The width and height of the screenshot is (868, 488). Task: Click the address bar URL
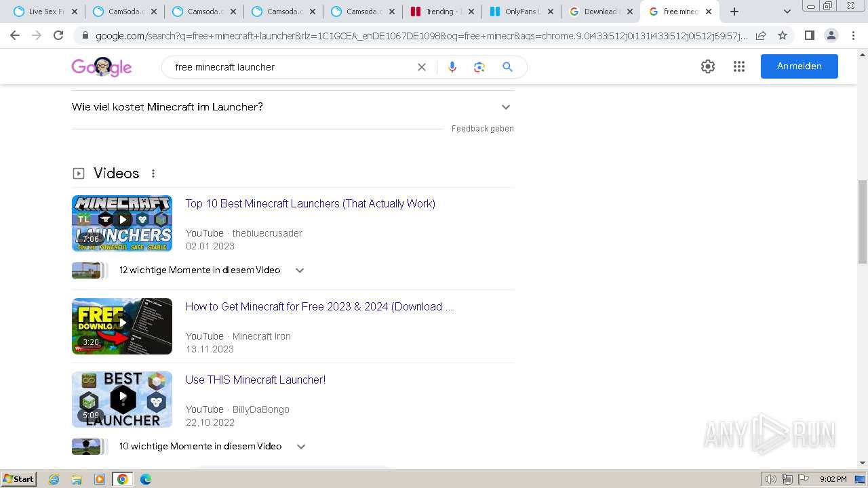pyautogui.click(x=420, y=36)
